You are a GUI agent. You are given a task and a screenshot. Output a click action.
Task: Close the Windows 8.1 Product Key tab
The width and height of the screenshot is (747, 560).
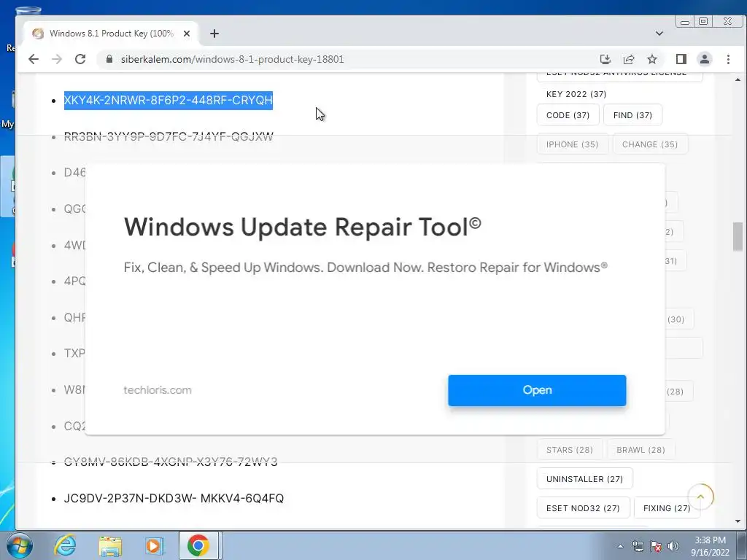187,34
